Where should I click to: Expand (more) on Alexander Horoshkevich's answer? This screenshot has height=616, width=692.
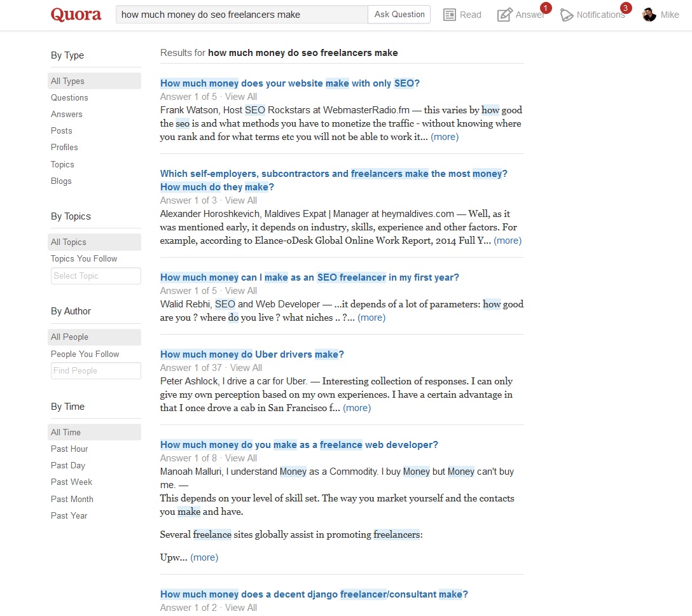pyautogui.click(x=508, y=241)
